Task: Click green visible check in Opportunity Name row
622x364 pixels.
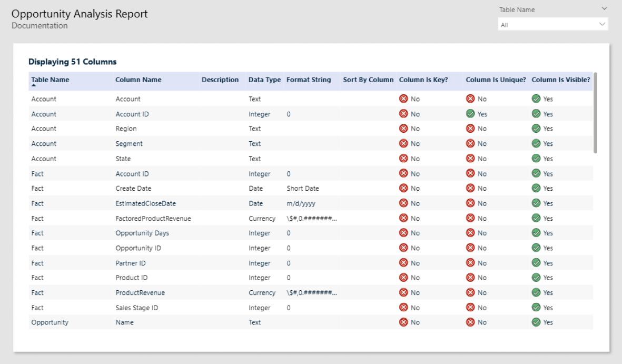Action: 536,322
